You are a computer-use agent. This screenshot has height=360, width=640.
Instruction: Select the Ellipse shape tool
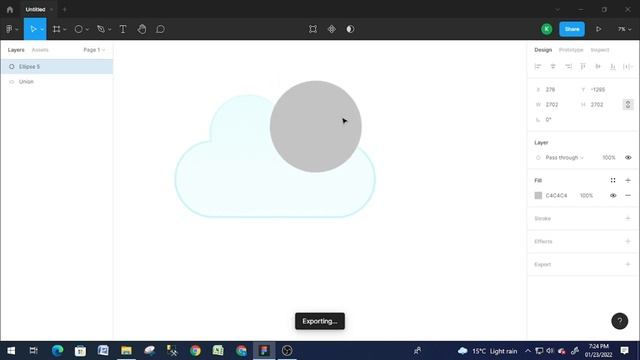pyautogui.click(x=78, y=29)
